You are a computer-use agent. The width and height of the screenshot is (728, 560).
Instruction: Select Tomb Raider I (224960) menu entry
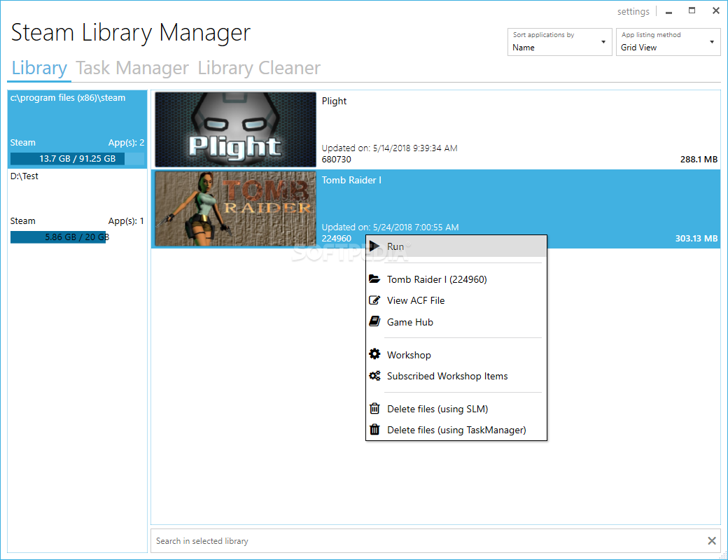point(456,279)
